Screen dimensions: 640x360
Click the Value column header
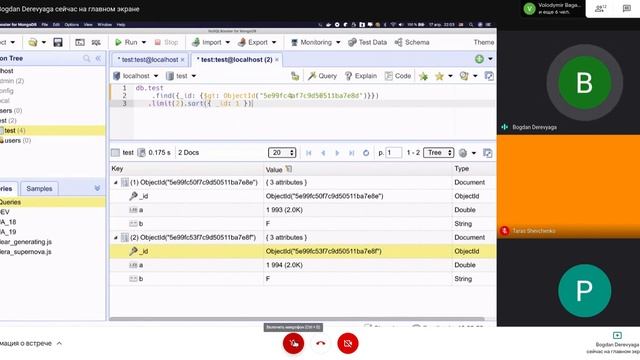pos(357,169)
